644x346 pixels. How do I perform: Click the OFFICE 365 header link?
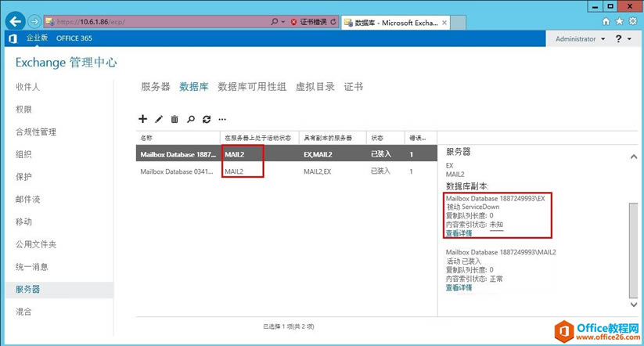(x=74, y=38)
